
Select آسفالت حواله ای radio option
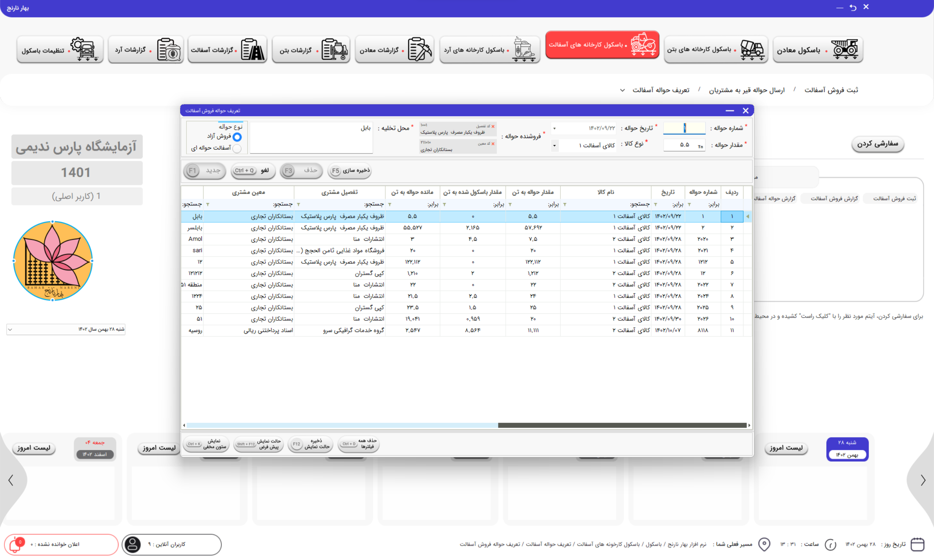click(237, 148)
